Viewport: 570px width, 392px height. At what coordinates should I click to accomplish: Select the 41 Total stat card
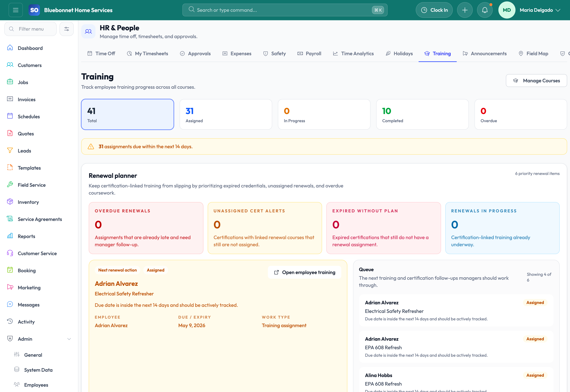(128, 114)
